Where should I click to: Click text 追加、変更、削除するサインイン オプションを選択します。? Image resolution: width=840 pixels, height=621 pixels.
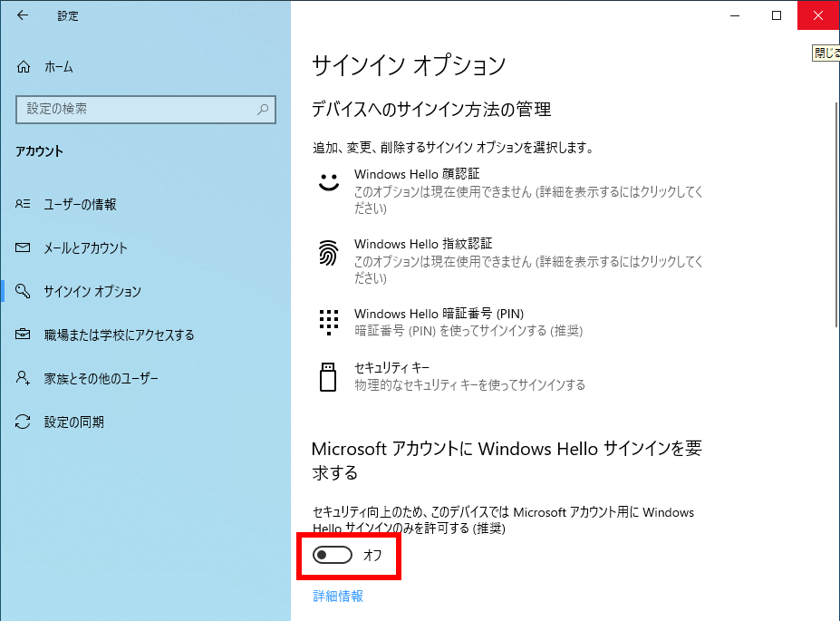click(454, 148)
